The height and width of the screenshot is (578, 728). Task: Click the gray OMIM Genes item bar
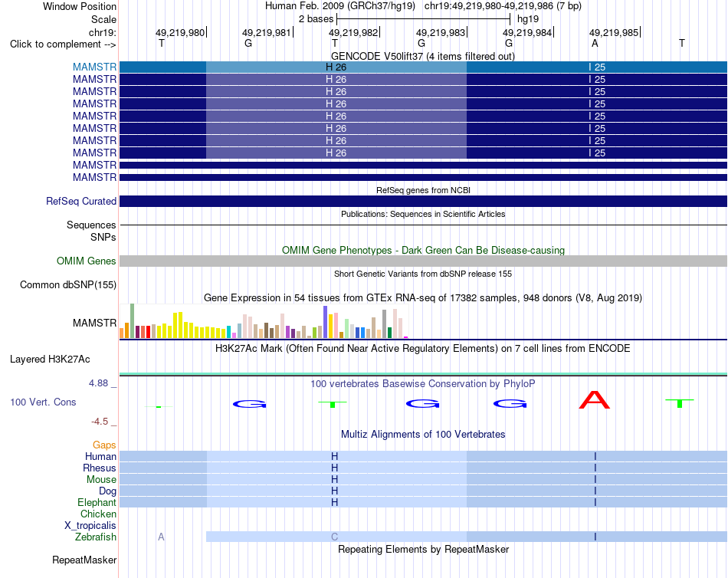coord(423,261)
